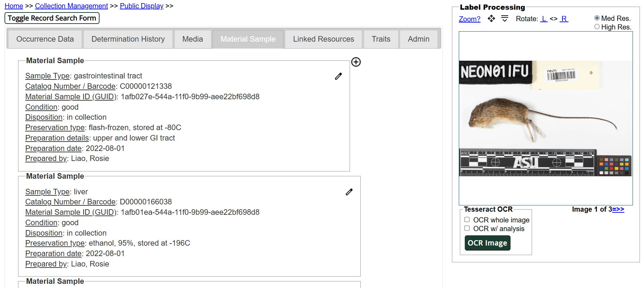Rotate the label image left
The height and width of the screenshot is (288, 644).
543,19
